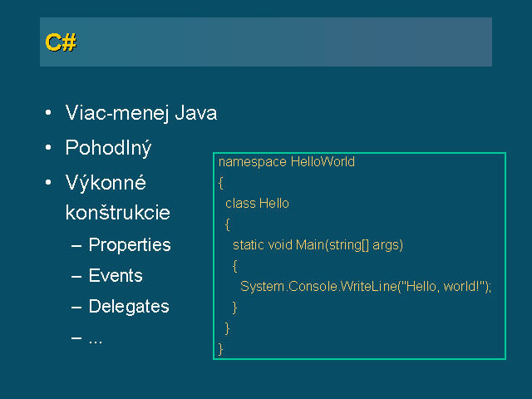The height and width of the screenshot is (399, 532).
Task: Select the 'Events' sub-bullet
Action: coord(116,275)
